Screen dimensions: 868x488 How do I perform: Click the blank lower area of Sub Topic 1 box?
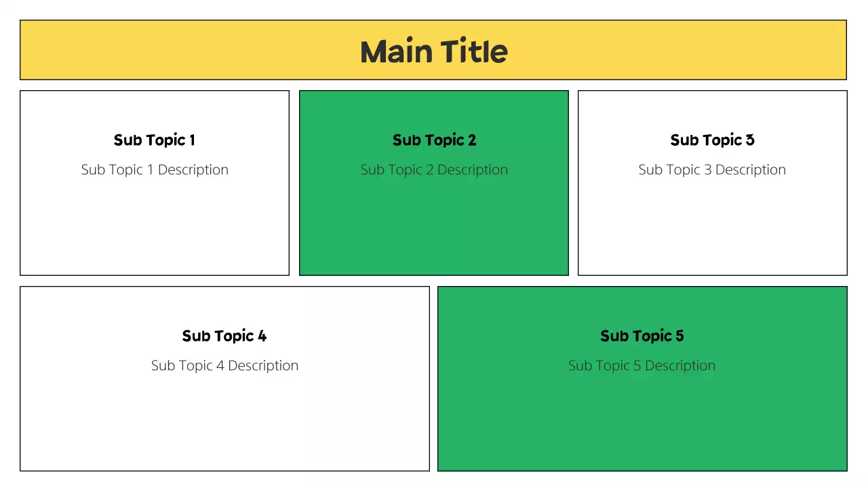tap(155, 230)
